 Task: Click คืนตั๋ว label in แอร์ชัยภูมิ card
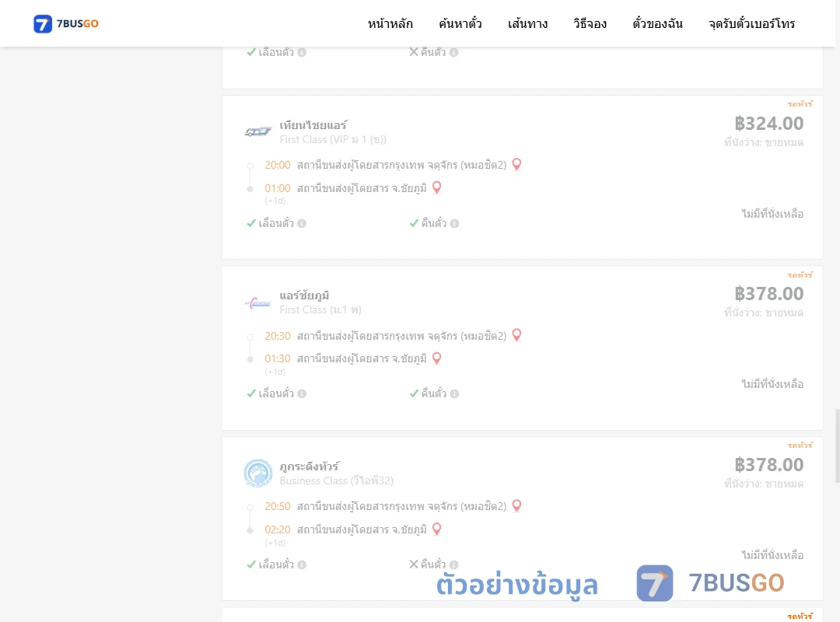coord(433,393)
